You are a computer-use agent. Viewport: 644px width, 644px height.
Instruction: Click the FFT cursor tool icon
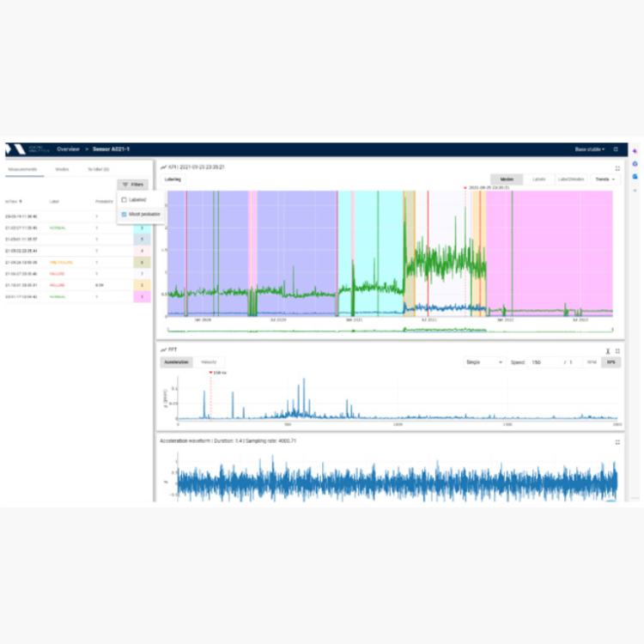coord(607,351)
